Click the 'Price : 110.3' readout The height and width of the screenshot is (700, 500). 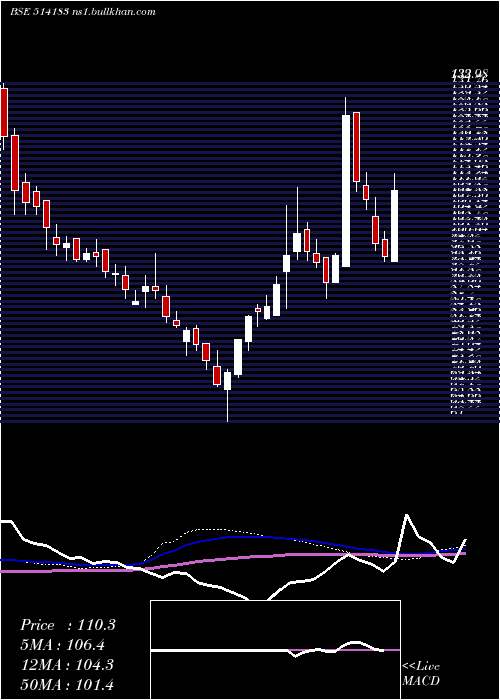(68, 625)
